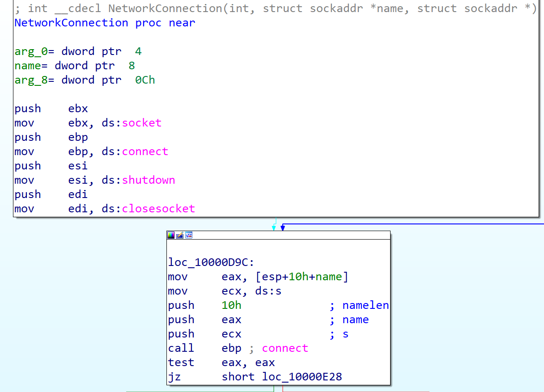The image size is (544, 392).
Task: Click the 'arg_8' variable definition
Action: click(x=85, y=80)
